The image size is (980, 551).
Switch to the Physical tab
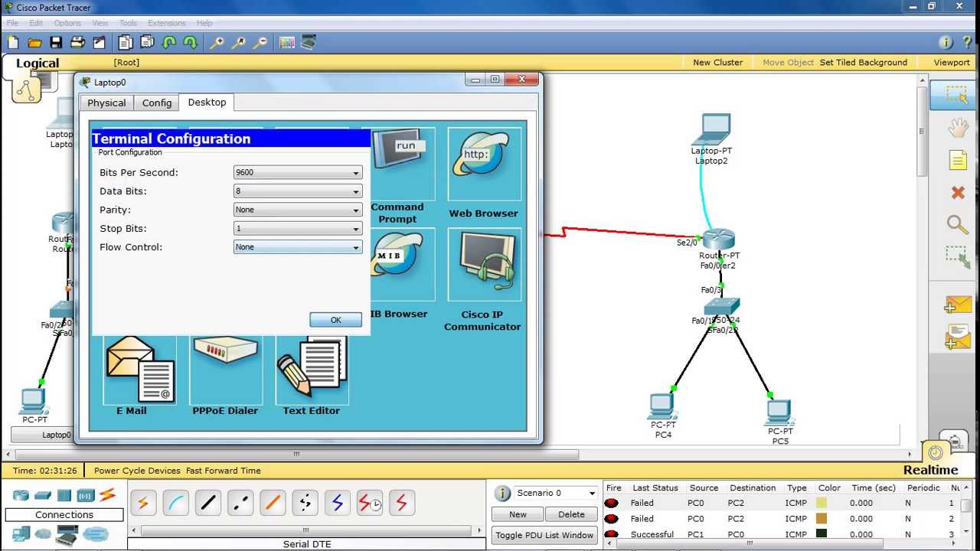pos(106,103)
